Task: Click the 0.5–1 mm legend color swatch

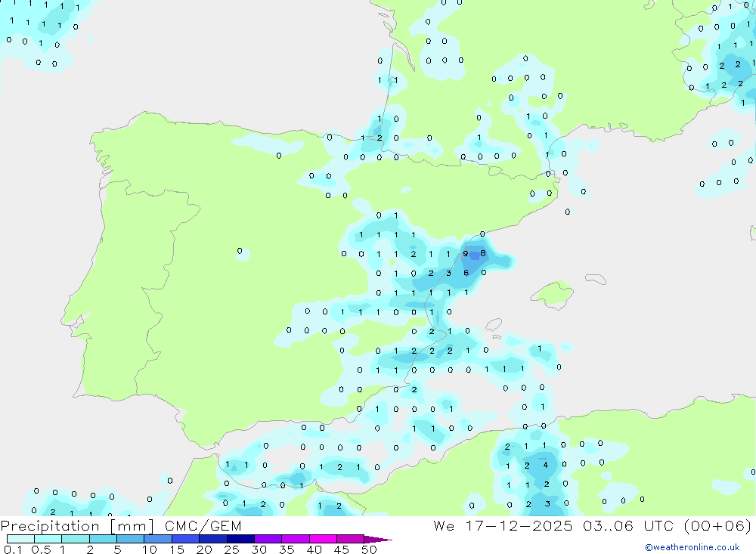Action: [x=48, y=539]
